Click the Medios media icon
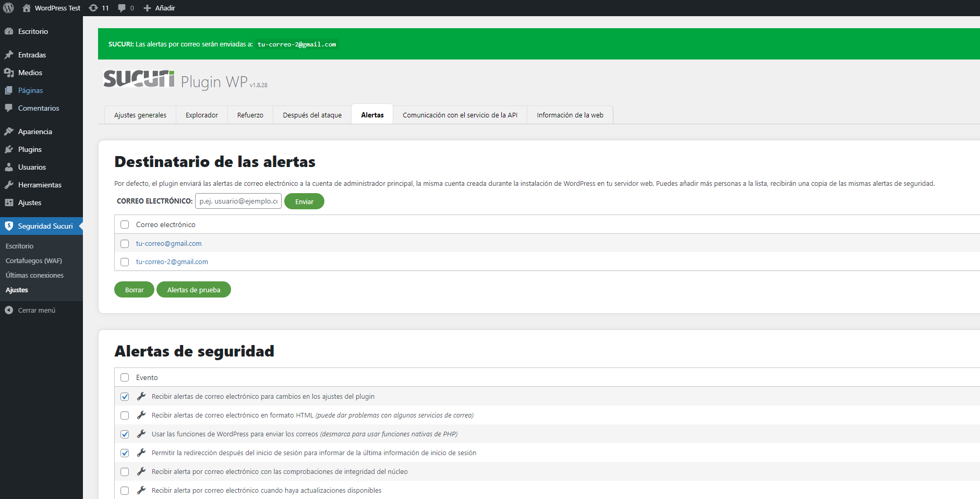This screenshot has width=980, height=499. (x=9, y=73)
